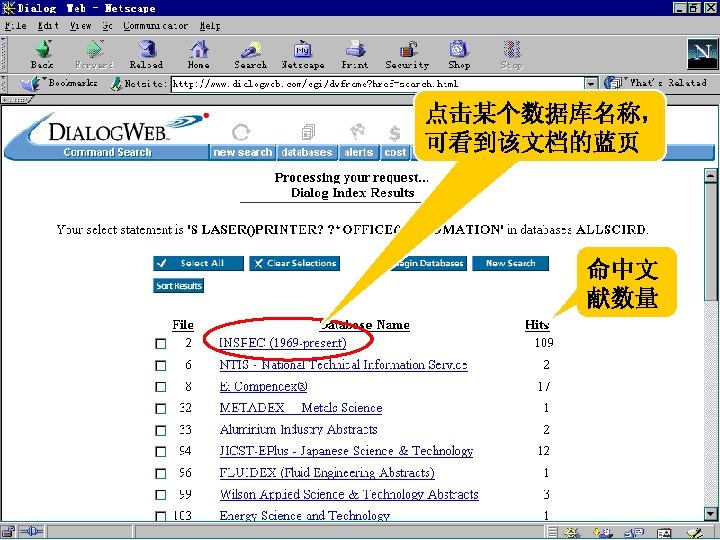Go Back in Netscape toolbar

42,54
